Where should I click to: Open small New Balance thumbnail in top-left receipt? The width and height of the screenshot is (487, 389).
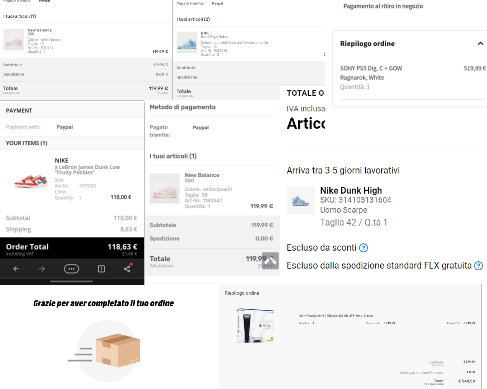pyautogui.click(x=13, y=39)
